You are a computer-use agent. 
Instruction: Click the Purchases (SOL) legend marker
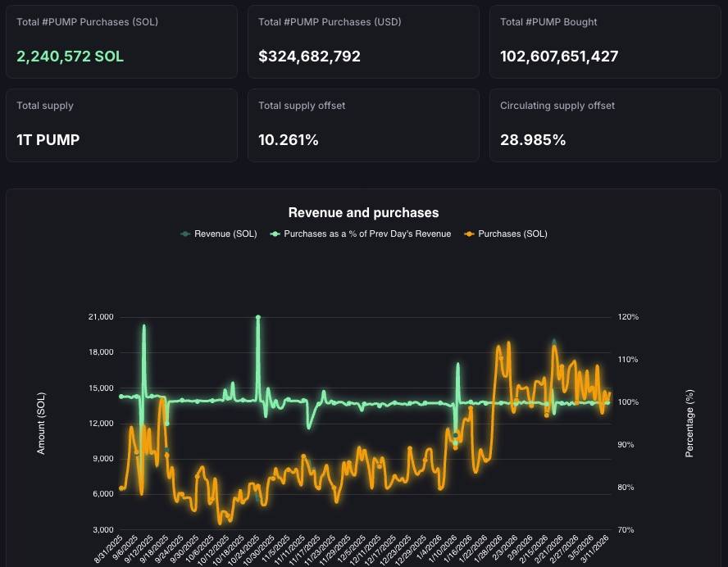coord(471,234)
